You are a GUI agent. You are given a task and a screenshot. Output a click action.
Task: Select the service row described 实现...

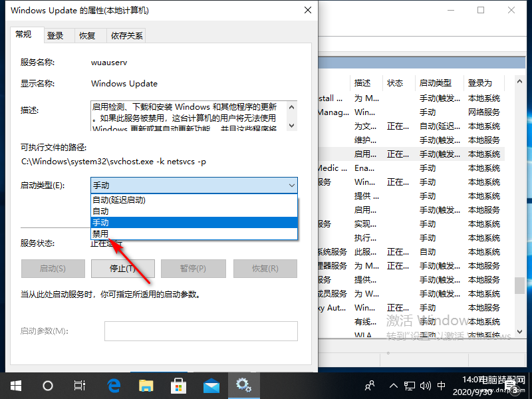411,224
